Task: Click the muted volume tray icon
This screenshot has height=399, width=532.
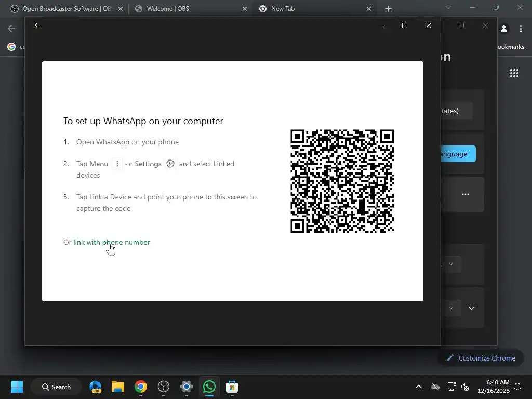Action: (465, 387)
